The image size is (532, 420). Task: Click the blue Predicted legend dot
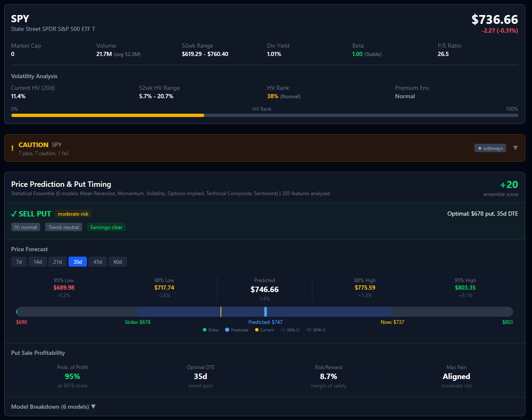[x=227, y=330]
